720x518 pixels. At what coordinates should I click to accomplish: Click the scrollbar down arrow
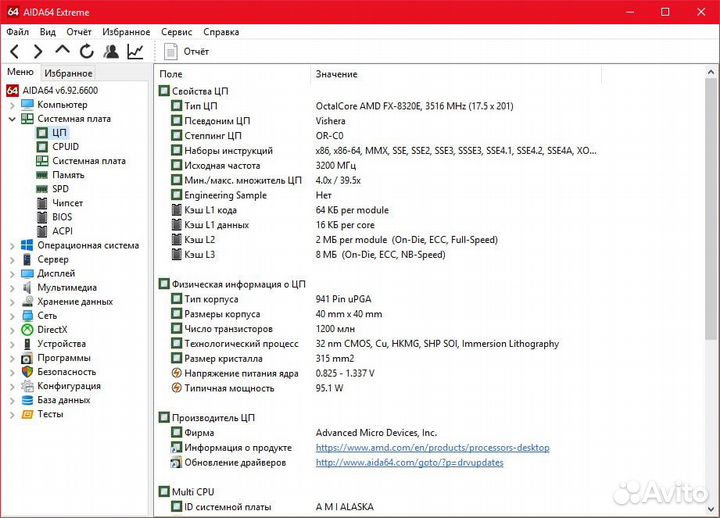click(711, 509)
